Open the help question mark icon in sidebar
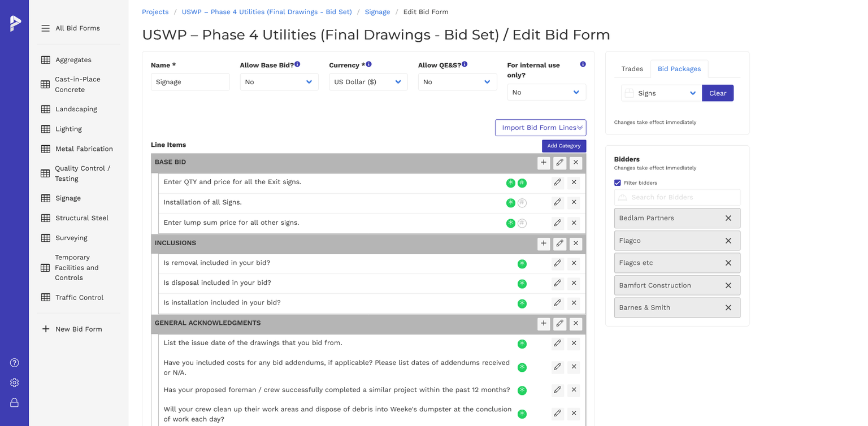Viewport: 868px width, 426px height. tap(15, 363)
